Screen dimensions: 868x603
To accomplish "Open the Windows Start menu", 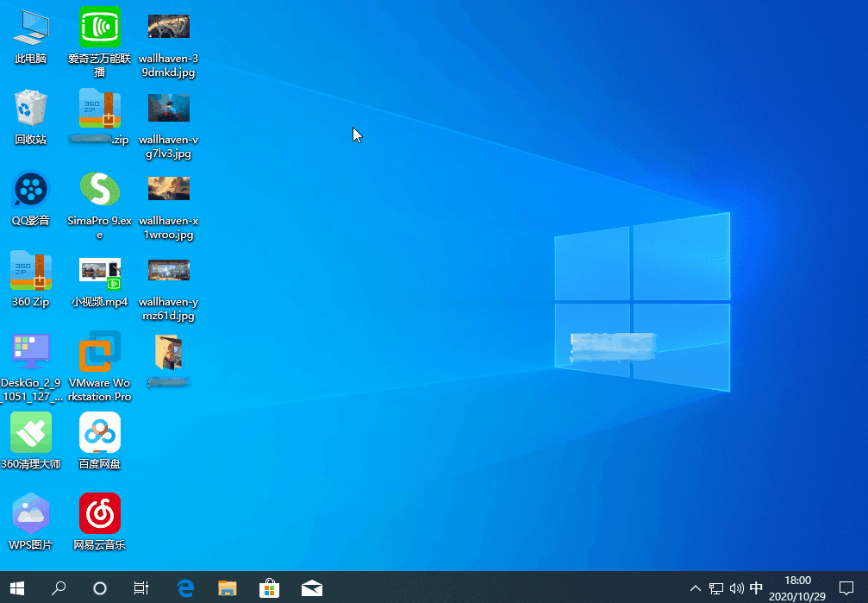I will point(17,587).
